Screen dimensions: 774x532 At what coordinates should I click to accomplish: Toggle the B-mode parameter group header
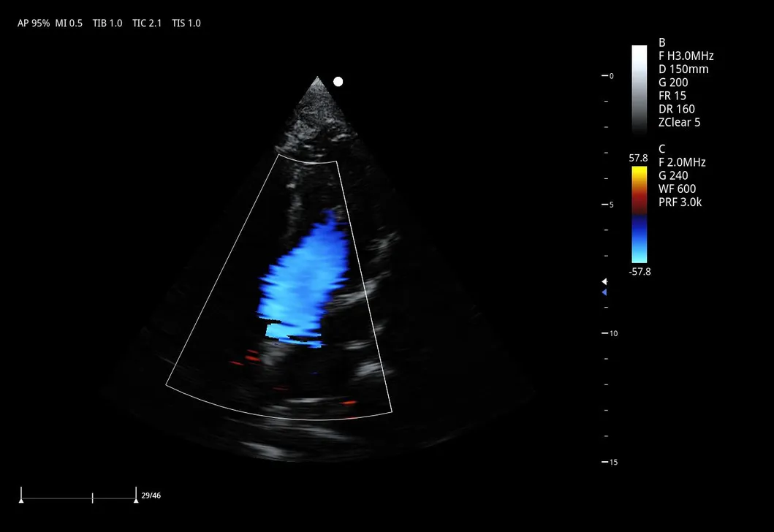(x=661, y=42)
